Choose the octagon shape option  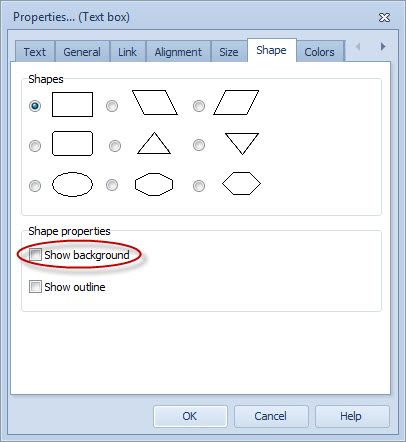pyautogui.click(x=112, y=185)
